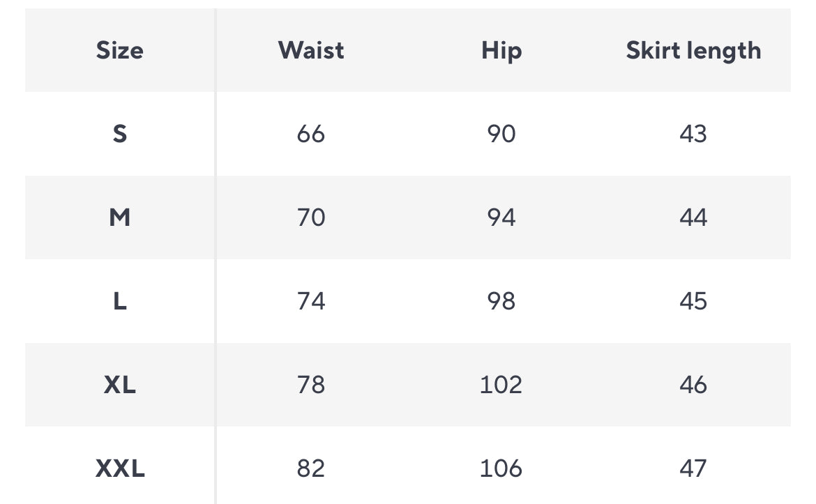The image size is (816, 504).
Task: Click hip value 94 for size M
Action: coord(501,217)
